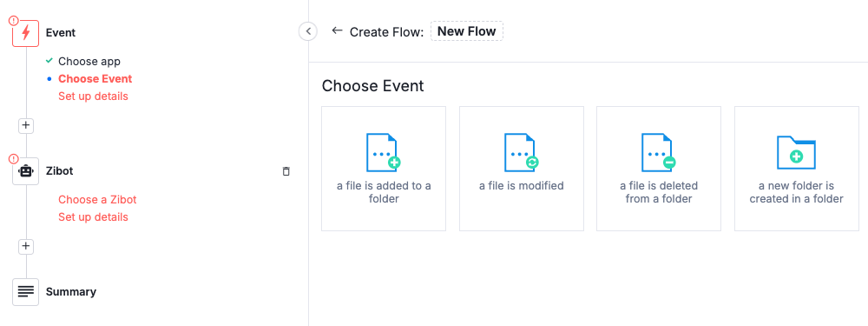The width and height of the screenshot is (868, 326).
Task: Click the Summary step title
Action: click(x=71, y=291)
